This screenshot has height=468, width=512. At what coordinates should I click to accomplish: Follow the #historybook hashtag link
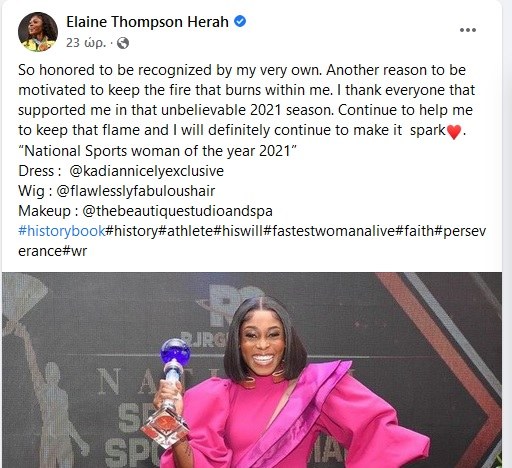pos(62,231)
